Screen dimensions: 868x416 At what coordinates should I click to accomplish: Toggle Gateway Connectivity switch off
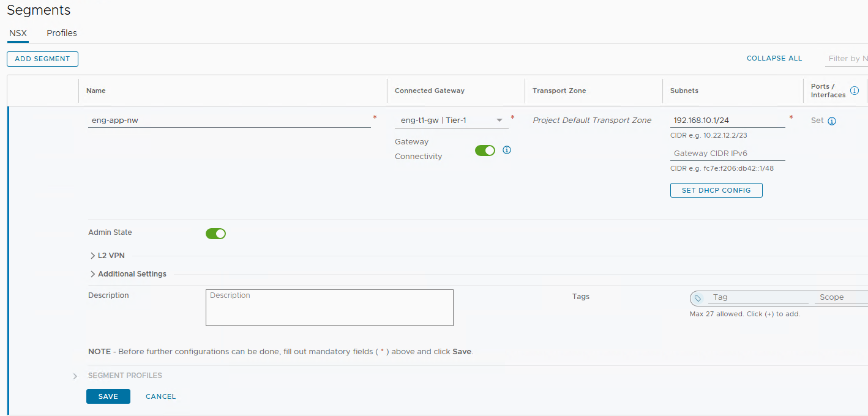tap(485, 150)
